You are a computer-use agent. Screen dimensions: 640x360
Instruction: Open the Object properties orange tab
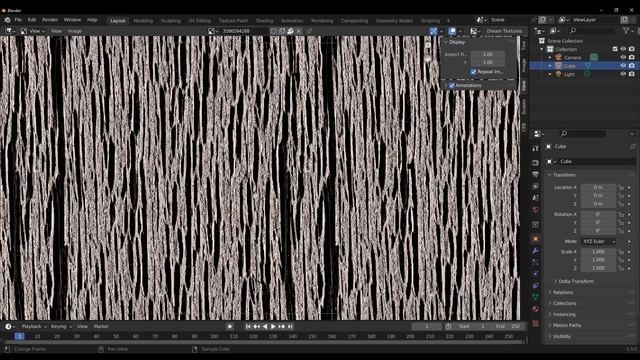pos(536,239)
